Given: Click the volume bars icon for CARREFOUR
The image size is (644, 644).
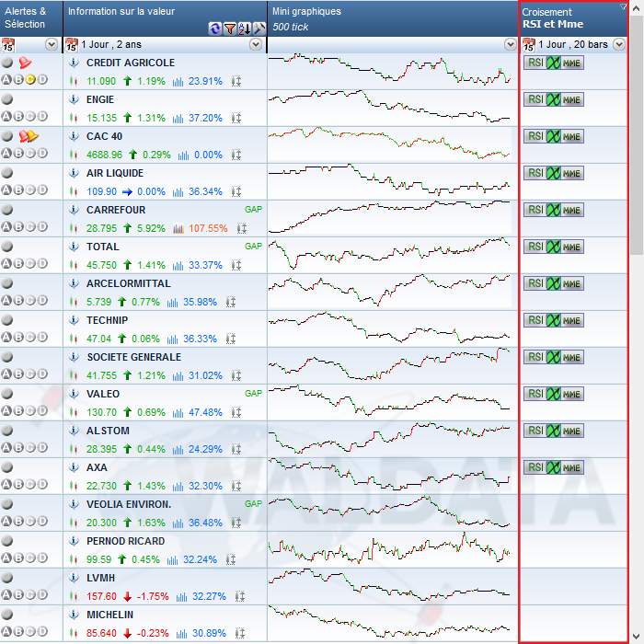Looking at the screenshot, I should [178, 229].
